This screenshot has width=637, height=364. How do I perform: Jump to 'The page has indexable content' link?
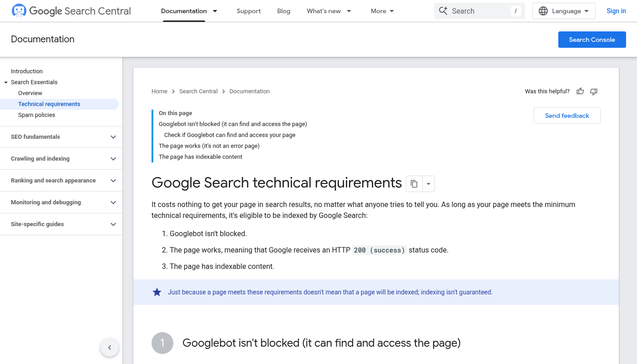click(x=201, y=157)
